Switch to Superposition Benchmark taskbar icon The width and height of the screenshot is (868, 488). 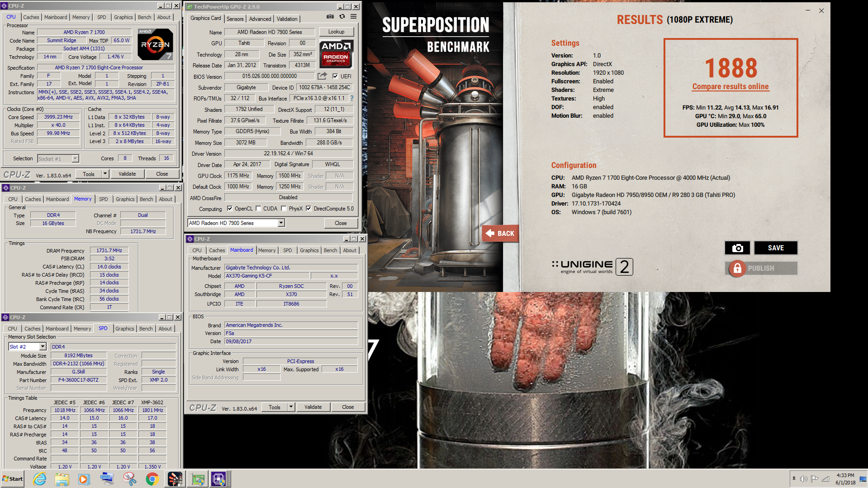click(175, 478)
